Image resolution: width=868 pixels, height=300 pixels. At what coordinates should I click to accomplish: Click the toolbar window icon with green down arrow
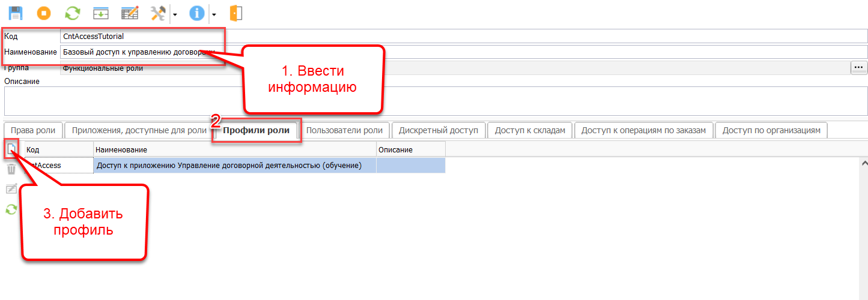pyautogui.click(x=100, y=13)
